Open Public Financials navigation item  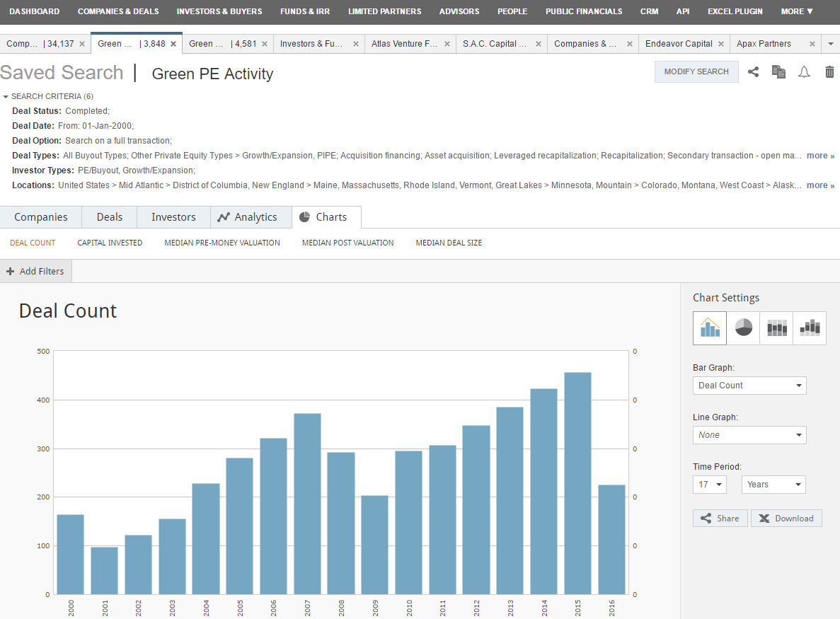tap(584, 11)
